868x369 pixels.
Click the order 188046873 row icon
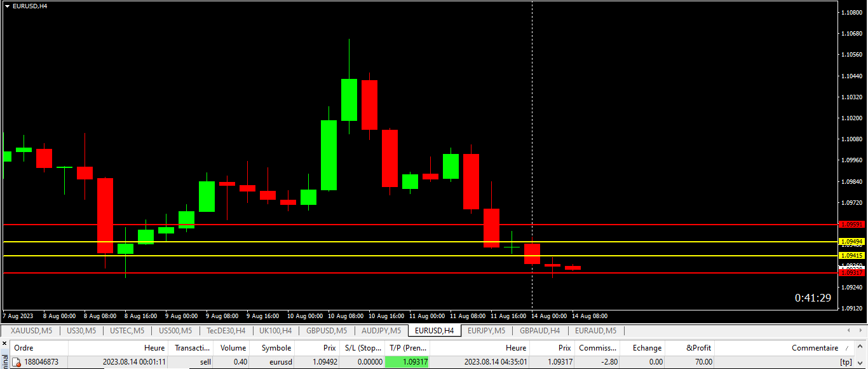click(x=17, y=362)
